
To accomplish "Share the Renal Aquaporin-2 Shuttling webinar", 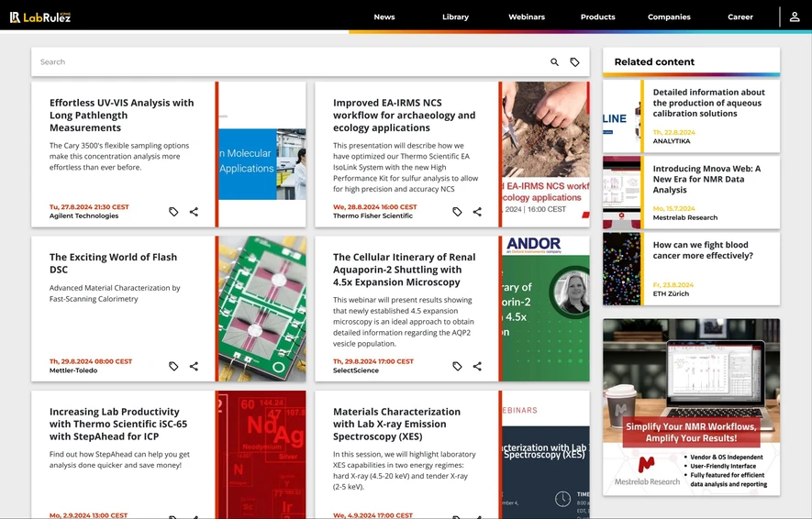I will point(477,367).
